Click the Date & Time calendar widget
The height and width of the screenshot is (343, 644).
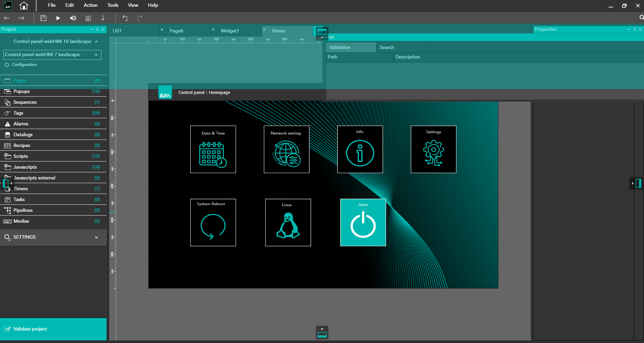tap(213, 149)
